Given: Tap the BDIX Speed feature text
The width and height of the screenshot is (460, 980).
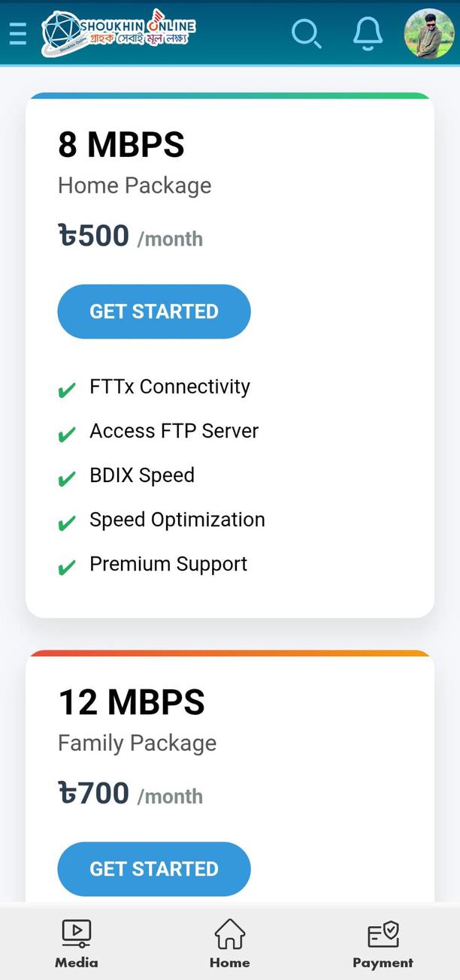Looking at the screenshot, I should (142, 475).
